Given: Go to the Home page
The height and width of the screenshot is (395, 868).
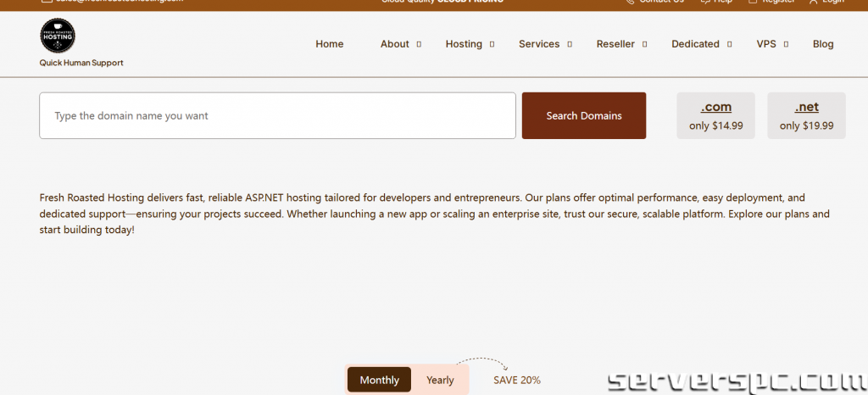Looking at the screenshot, I should tap(329, 44).
